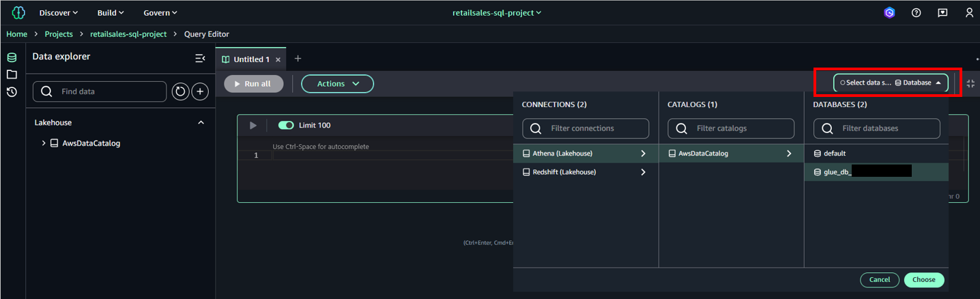Toggle the Limit 100 switch
980x299 pixels.
pyautogui.click(x=286, y=126)
